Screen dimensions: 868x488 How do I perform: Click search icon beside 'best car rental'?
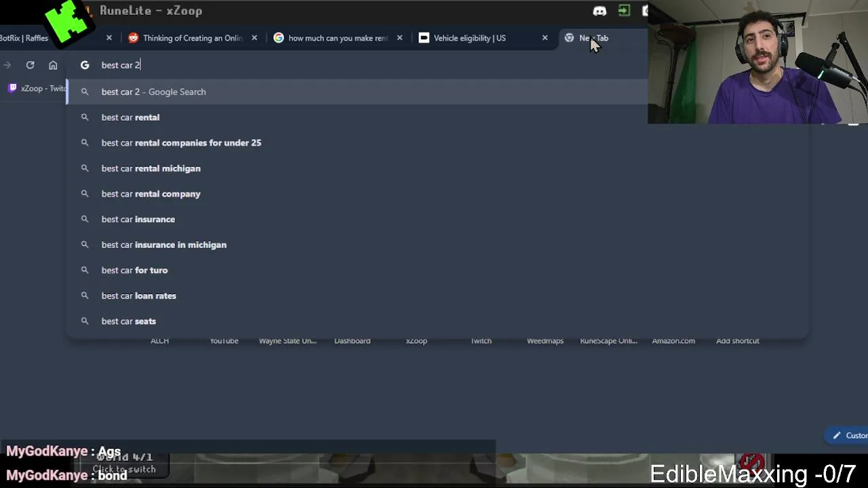(85, 117)
